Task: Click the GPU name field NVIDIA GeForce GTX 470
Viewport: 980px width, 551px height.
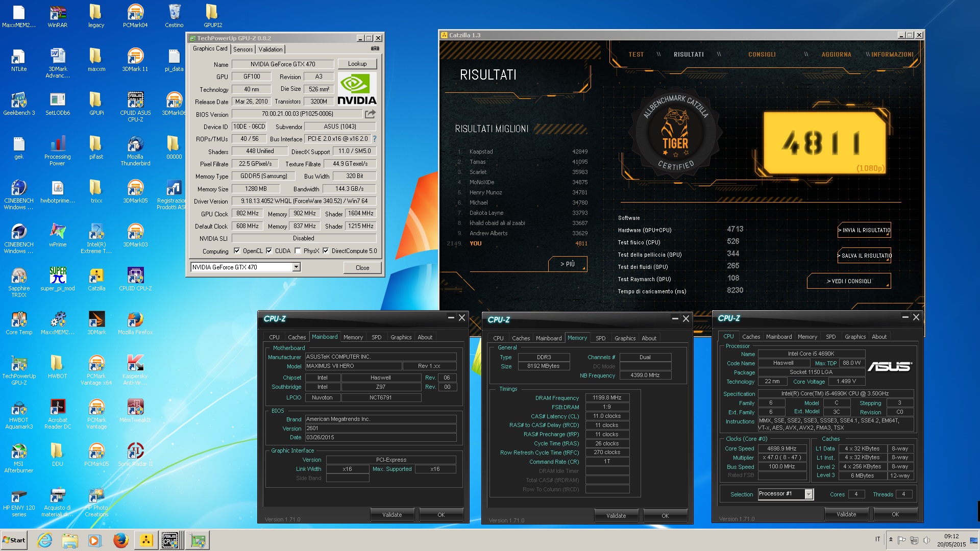Action: (283, 64)
